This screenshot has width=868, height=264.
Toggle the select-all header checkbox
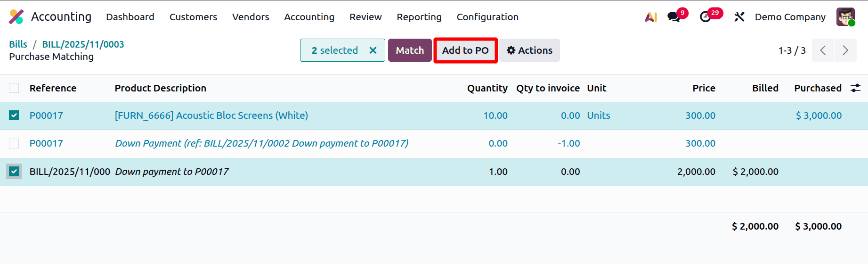pyautogui.click(x=14, y=88)
